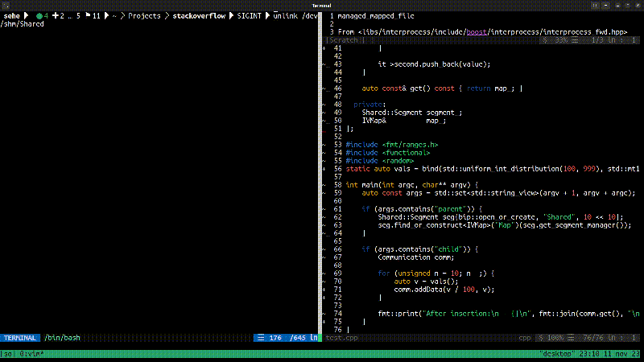Click the 'so' tmux session name
The width and height of the screenshot is (644, 362).
coord(8,354)
